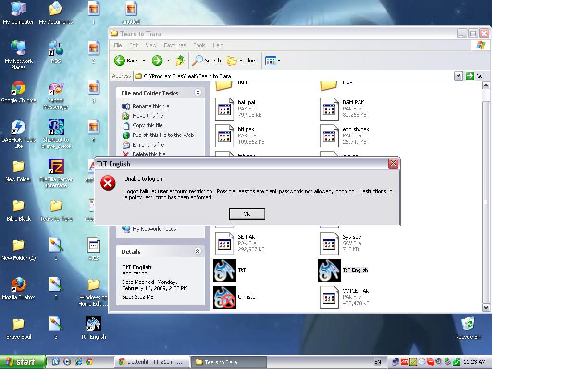Select the btl.pak file icon
This screenshot has height=392, width=569.
[x=224, y=135]
